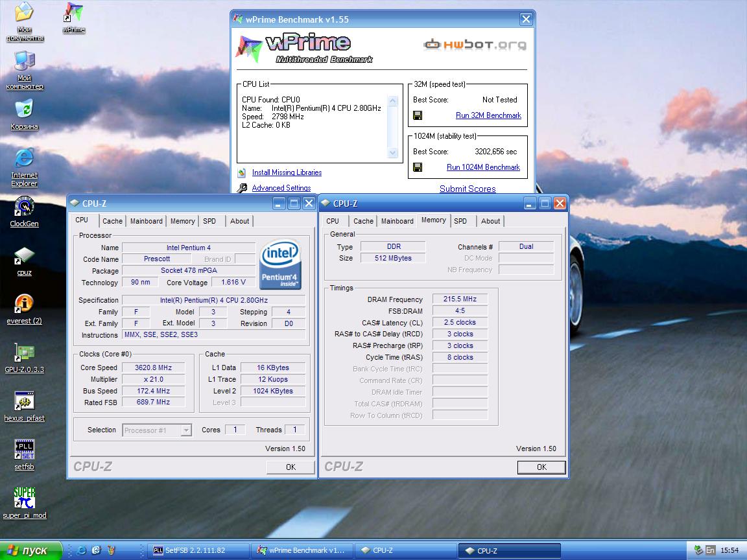Viewport: 747px width, 560px height.
Task: Click the save icon for 1024M score
Action: [x=418, y=167]
